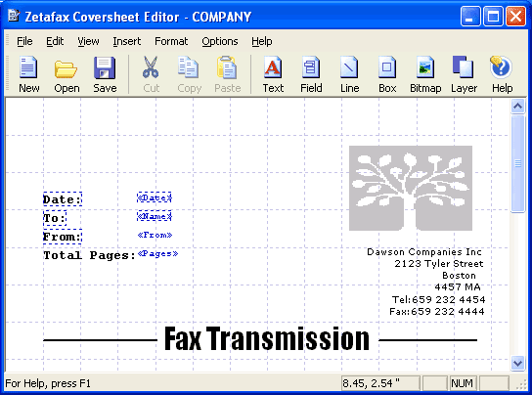The height and width of the screenshot is (395, 532).
Task: Click the "Tel:659 232 4454" line
Action: click(438, 299)
